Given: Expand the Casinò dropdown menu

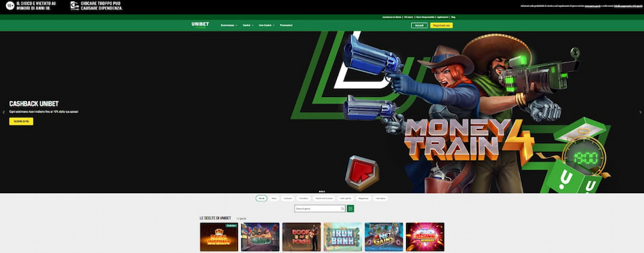Looking at the screenshot, I should [248, 26].
